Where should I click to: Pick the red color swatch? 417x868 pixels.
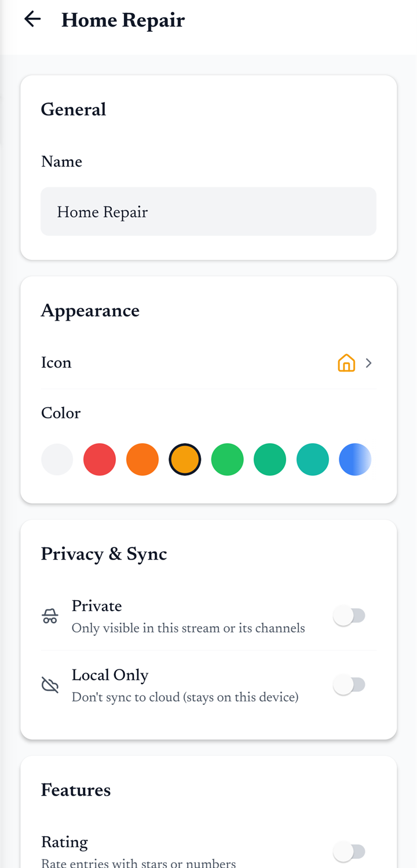point(100,459)
